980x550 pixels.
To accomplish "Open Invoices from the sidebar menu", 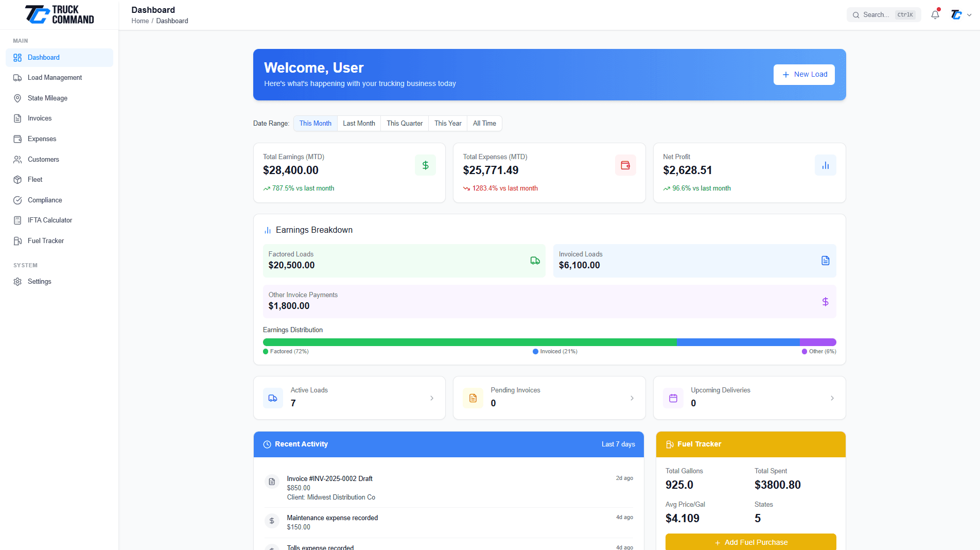I will coord(40,118).
